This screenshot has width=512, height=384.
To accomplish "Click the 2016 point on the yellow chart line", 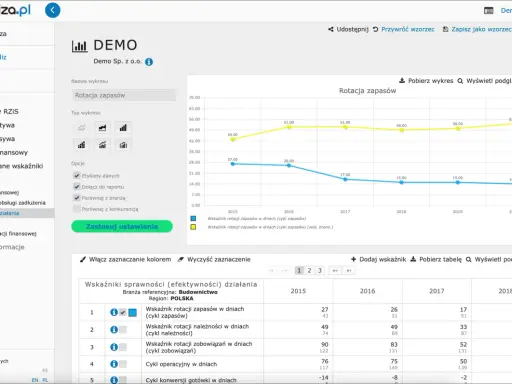I will tap(289, 127).
